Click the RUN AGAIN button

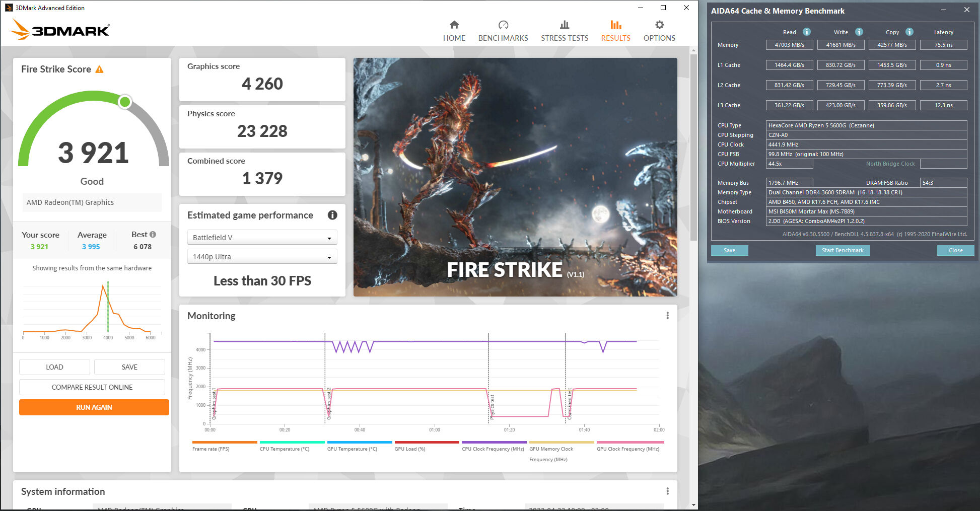pyautogui.click(x=94, y=407)
